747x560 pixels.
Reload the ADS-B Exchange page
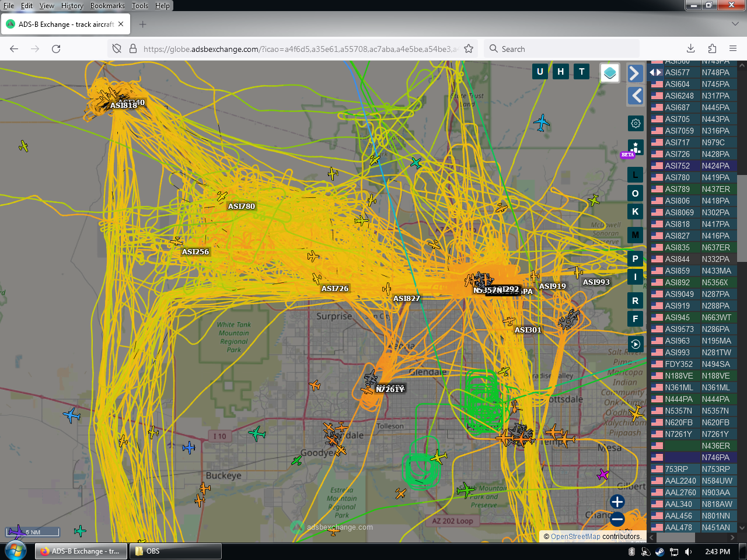[x=56, y=49]
